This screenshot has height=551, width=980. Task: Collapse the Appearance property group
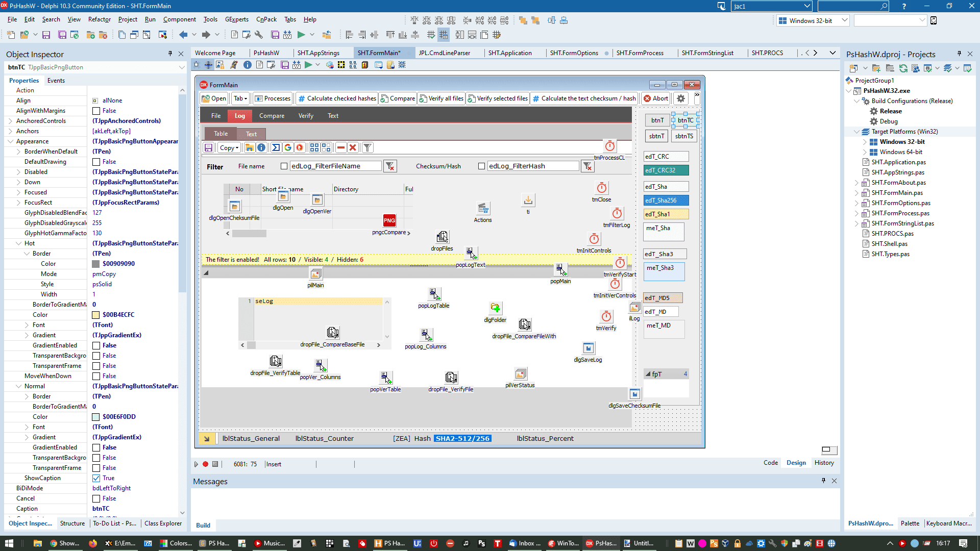[11, 141]
